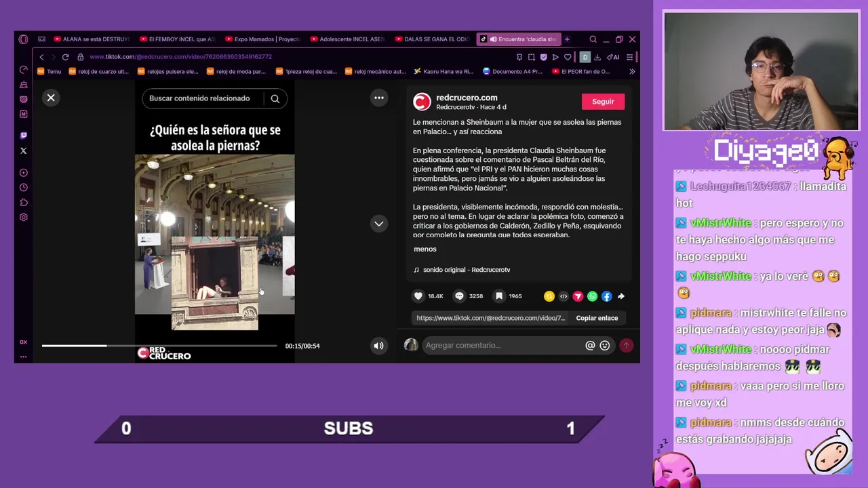The width and height of the screenshot is (868, 488).
Task: Click search magnifier in related content box
Action: [275, 98]
